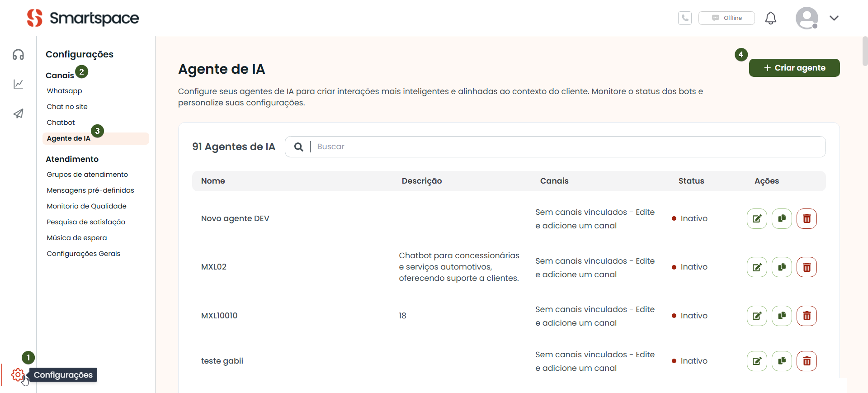
Task: Open the analytics chart icon in sidebar
Action: coord(18,84)
